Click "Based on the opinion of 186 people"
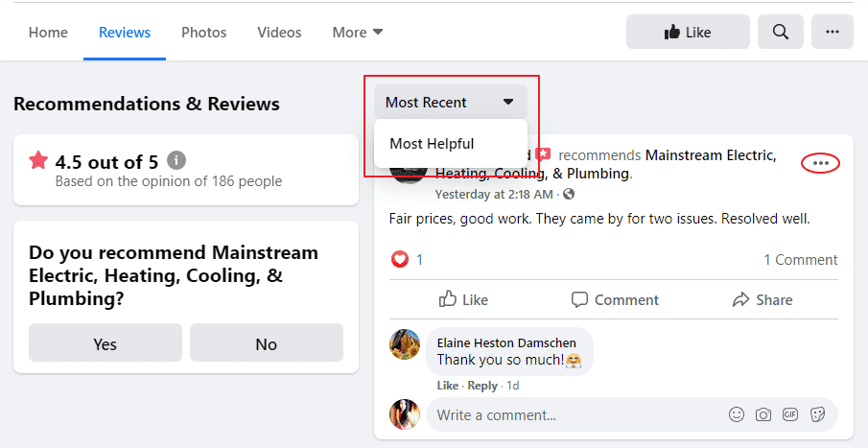The width and height of the screenshot is (868, 448). (168, 181)
